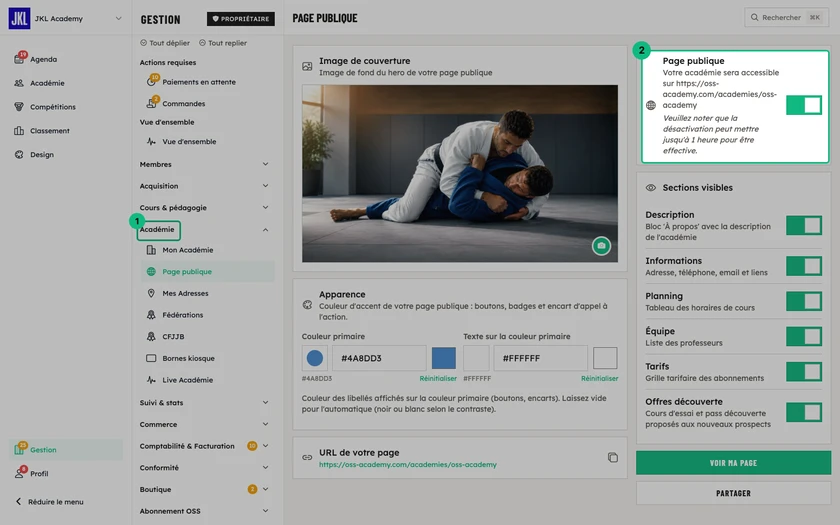
Task: Select Mes Adresses menu item
Action: [207, 293]
